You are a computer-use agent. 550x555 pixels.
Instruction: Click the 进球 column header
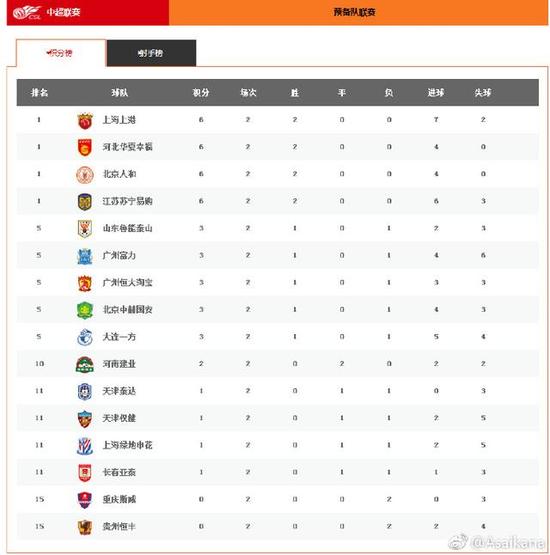[x=436, y=93]
